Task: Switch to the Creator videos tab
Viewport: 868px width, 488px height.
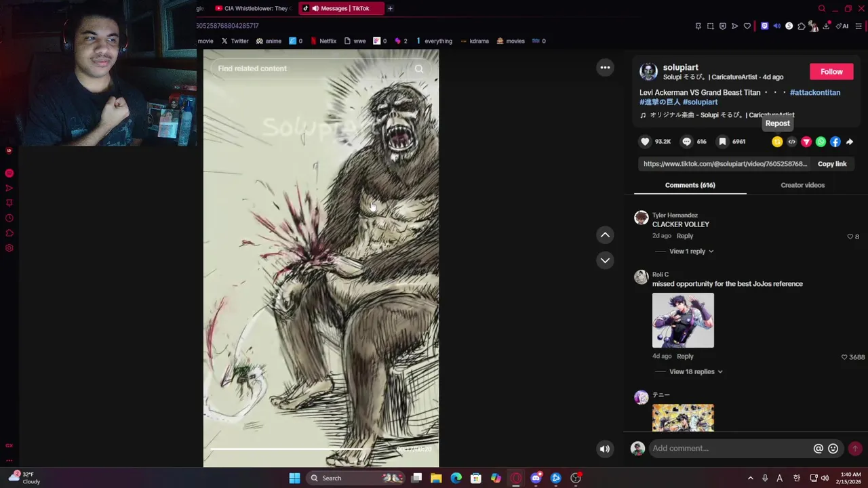Action: click(x=802, y=185)
